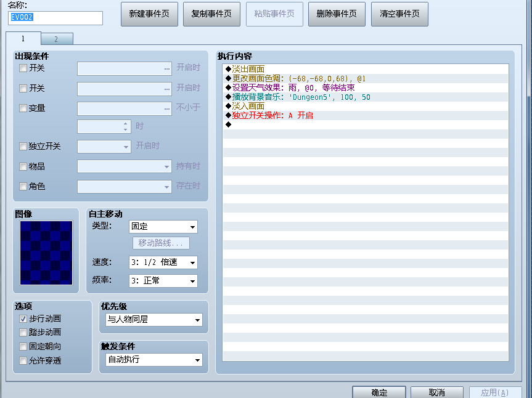Click the second 开关 selector field

pyautogui.click(x=125, y=89)
